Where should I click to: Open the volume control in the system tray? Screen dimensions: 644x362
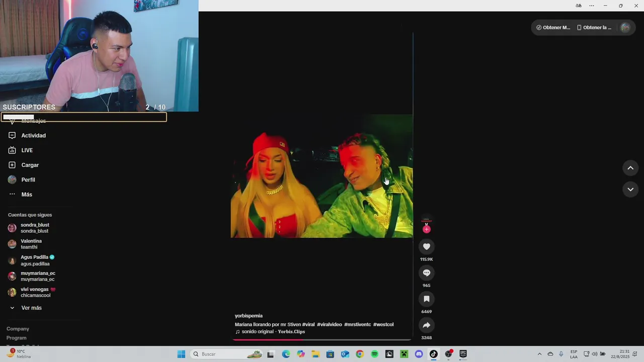coord(595,354)
